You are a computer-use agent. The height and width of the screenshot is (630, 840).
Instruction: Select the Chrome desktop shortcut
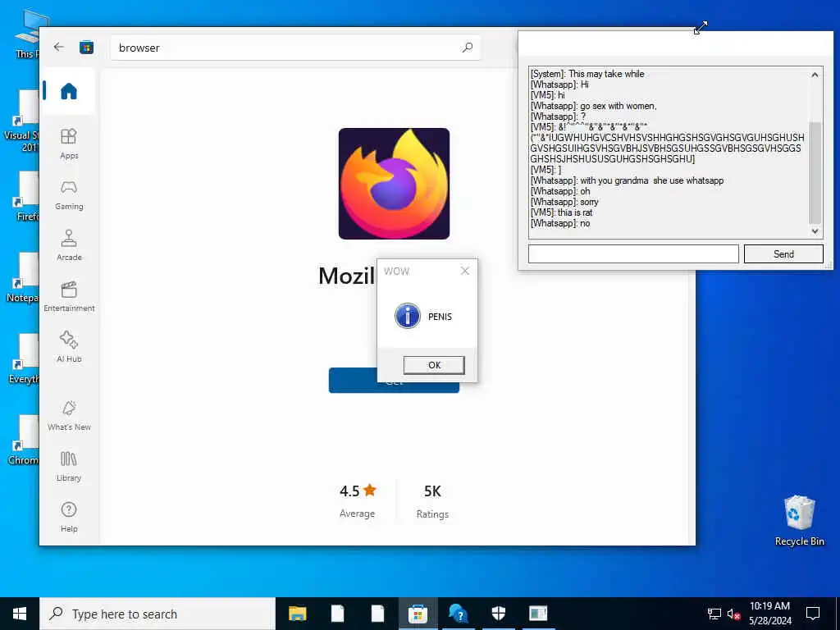point(24,440)
